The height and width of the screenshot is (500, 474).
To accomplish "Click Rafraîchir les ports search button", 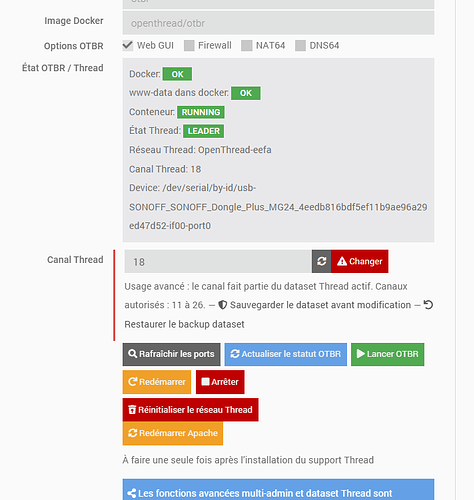I will tap(171, 354).
